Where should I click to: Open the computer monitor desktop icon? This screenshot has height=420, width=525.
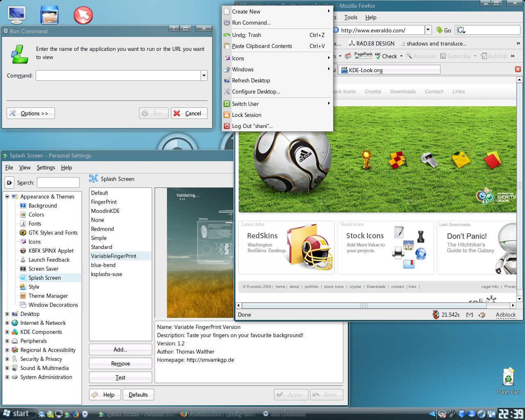click(16, 15)
